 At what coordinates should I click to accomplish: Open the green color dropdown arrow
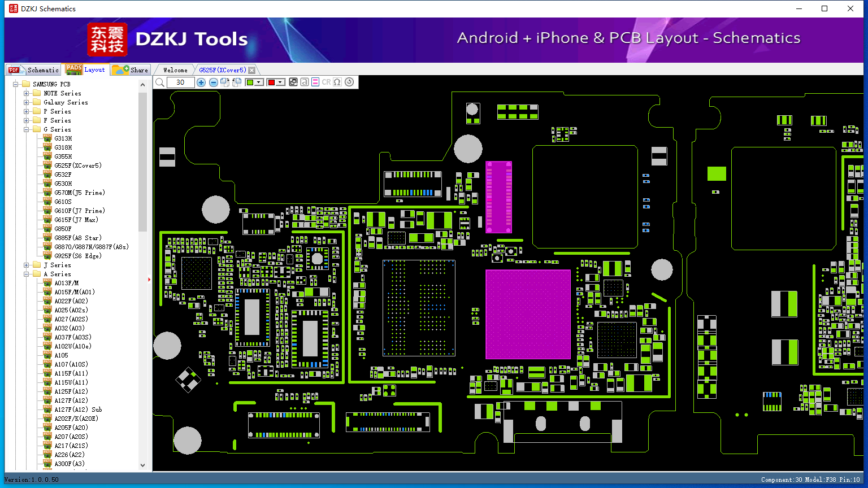259,82
